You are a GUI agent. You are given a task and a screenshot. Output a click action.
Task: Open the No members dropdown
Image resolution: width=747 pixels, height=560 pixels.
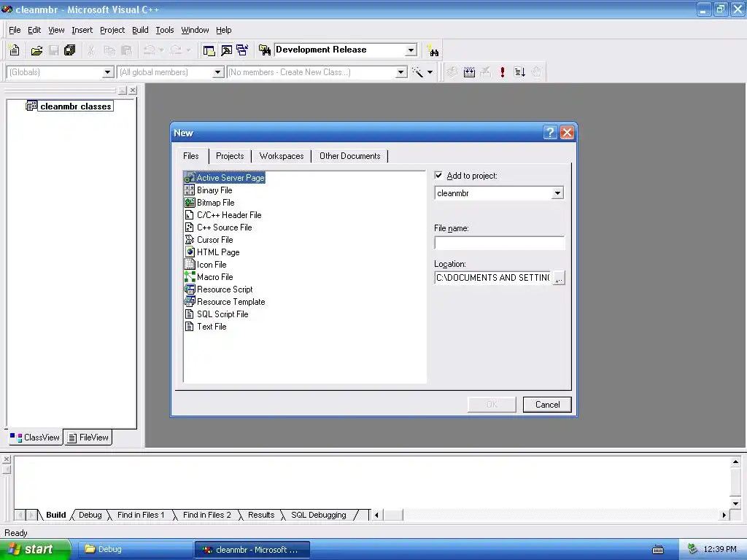coord(401,72)
